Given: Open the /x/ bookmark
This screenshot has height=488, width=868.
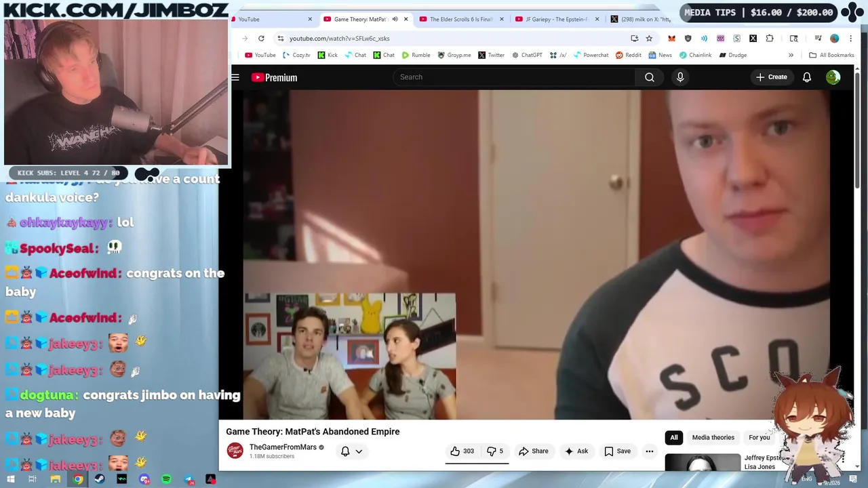Looking at the screenshot, I should [558, 55].
